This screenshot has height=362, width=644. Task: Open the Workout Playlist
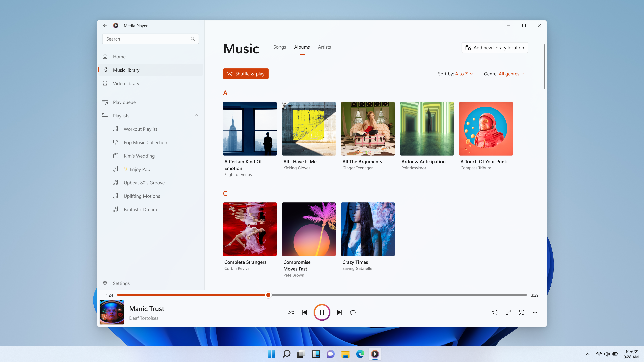click(x=140, y=129)
